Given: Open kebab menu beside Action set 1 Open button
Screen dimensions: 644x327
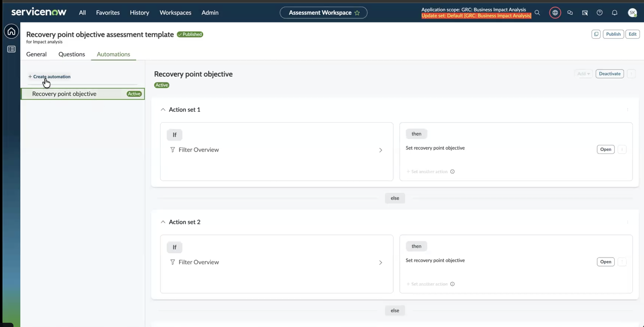Looking at the screenshot, I should 622,149.
